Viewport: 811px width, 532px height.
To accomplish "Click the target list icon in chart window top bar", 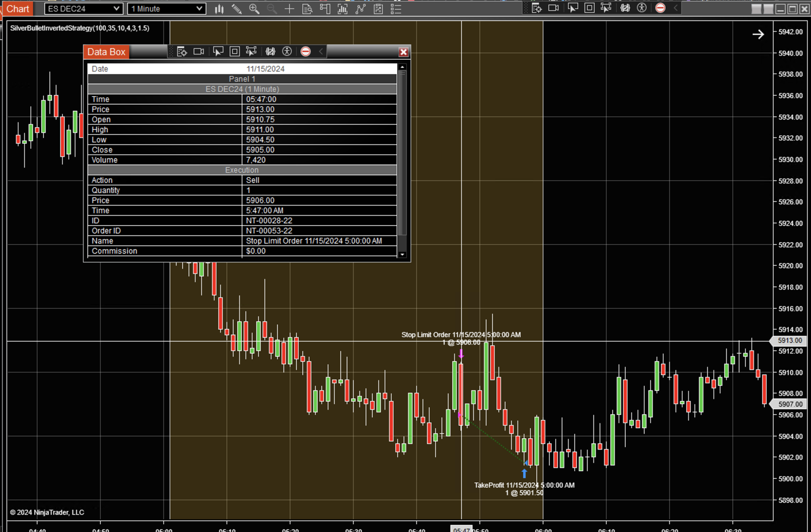I will 537,8.
